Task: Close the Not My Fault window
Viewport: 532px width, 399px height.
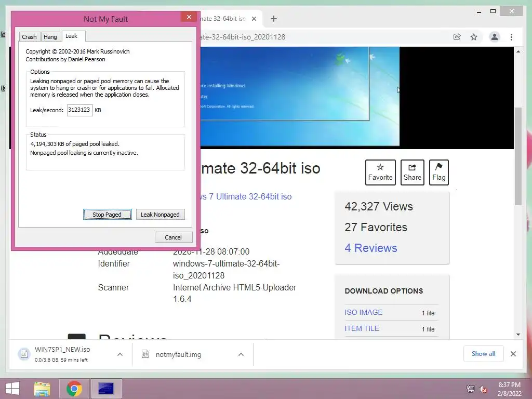Action: pyautogui.click(x=189, y=17)
